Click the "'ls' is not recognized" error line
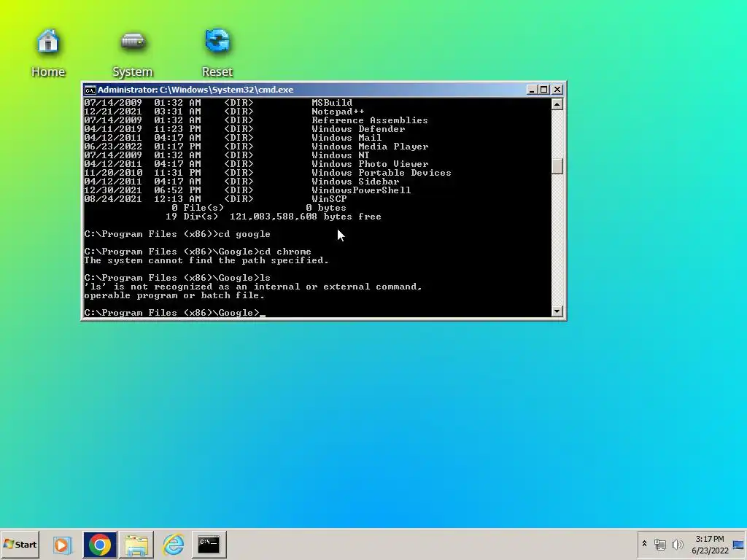 point(253,287)
